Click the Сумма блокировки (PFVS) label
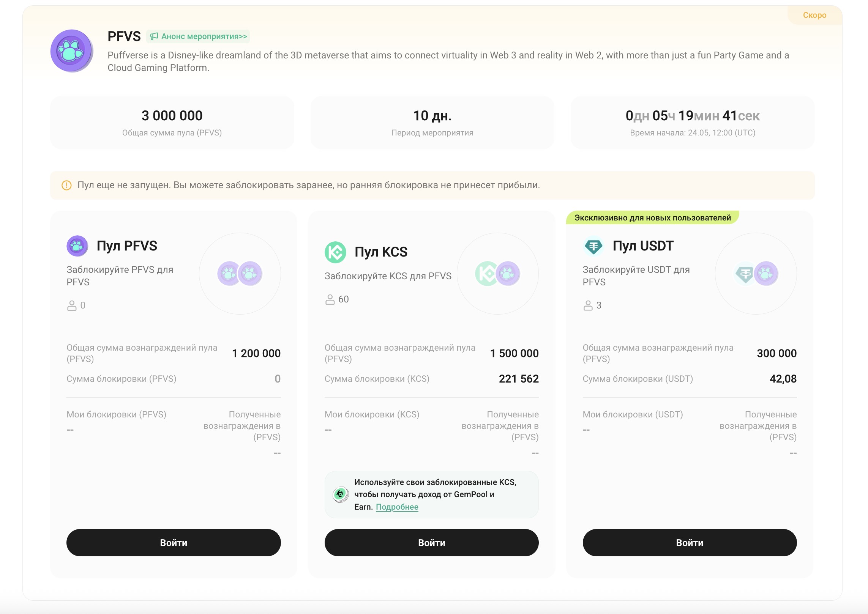 (122, 379)
